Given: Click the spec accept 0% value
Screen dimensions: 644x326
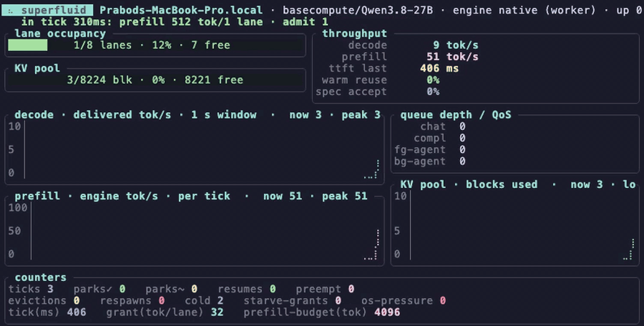Looking at the screenshot, I should pos(433,91).
